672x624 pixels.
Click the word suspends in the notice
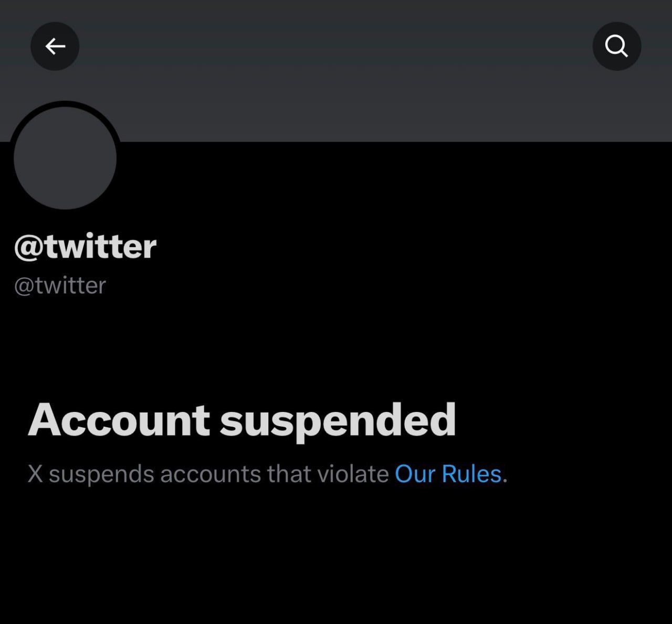point(101,474)
